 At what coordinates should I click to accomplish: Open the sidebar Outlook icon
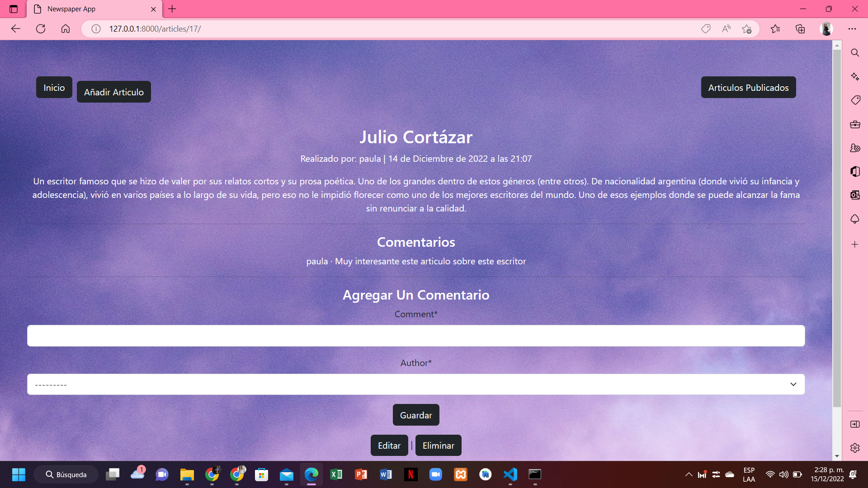point(854,195)
